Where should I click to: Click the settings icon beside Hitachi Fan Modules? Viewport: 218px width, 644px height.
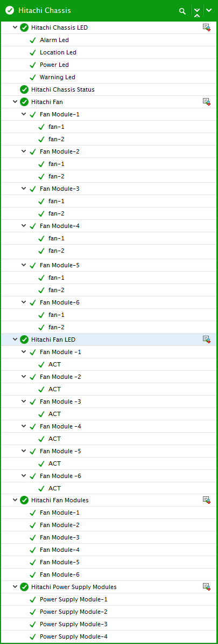(x=207, y=500)
